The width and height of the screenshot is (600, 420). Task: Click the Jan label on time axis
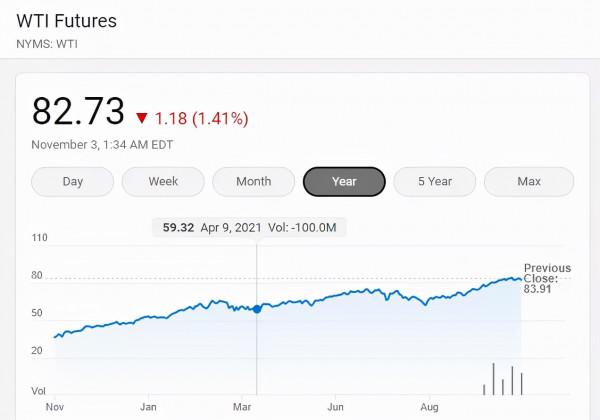[148, 408]
